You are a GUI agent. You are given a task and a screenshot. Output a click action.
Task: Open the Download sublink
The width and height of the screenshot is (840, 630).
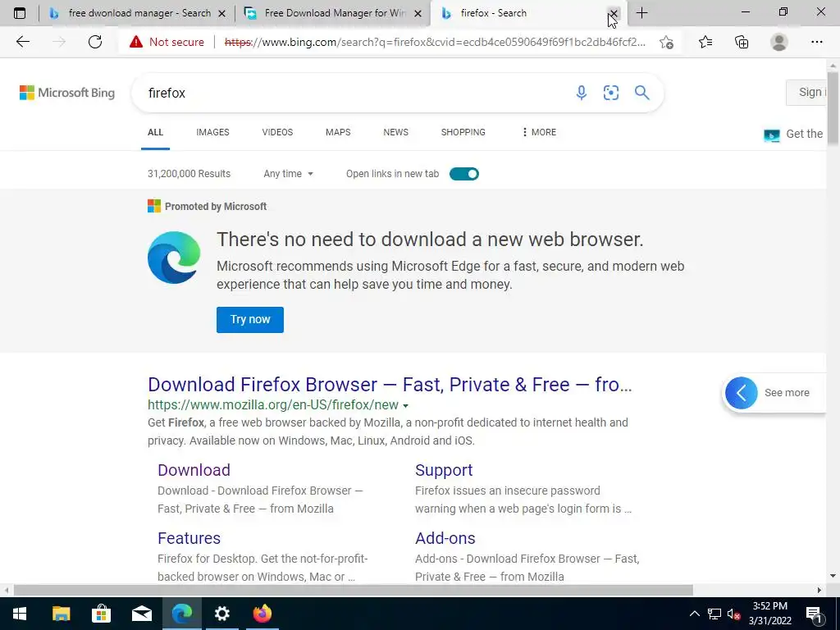point(194,470)
